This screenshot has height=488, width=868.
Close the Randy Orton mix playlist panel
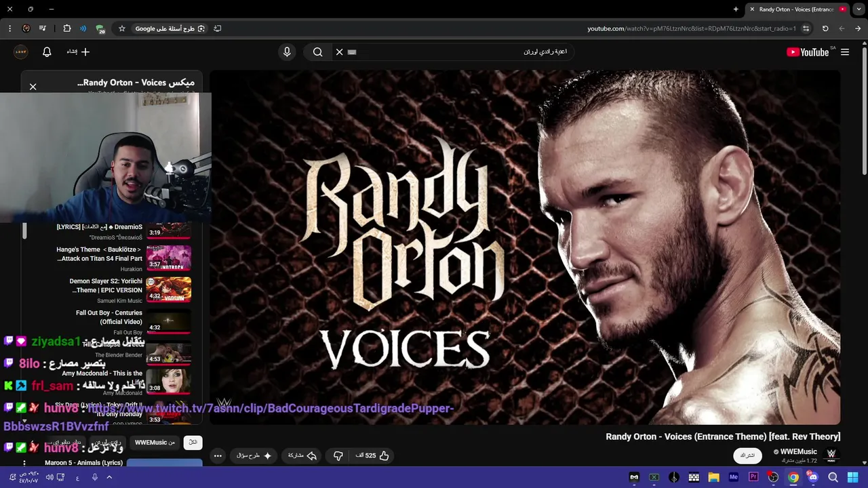pyautogui.click(x=33, y=87)
